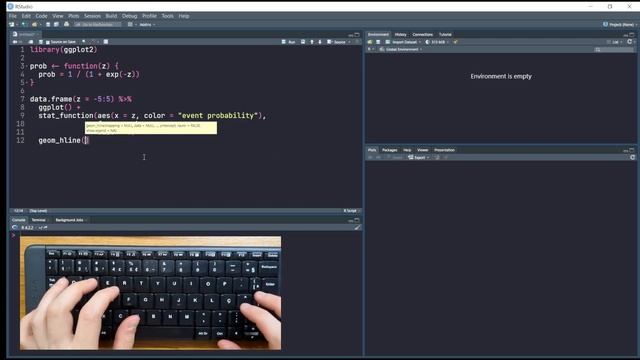The width and height of the screenshot is (640, 360).
Task: Open the Project (None) dropdown
Action: [620, 24]
